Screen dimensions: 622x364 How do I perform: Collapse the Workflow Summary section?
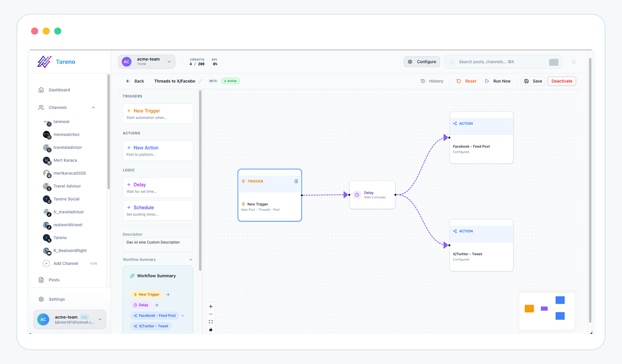point(191,260)
